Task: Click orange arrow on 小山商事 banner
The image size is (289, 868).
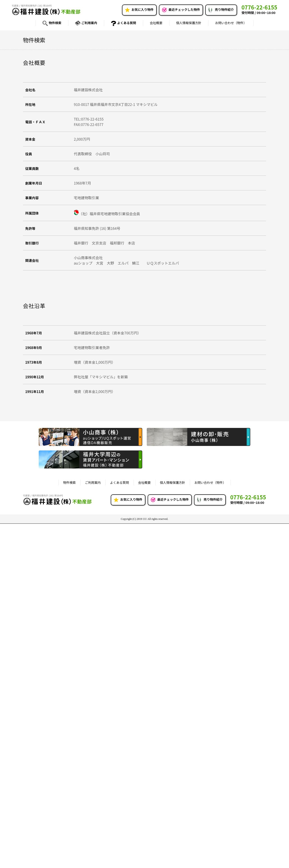Action: 140,437
